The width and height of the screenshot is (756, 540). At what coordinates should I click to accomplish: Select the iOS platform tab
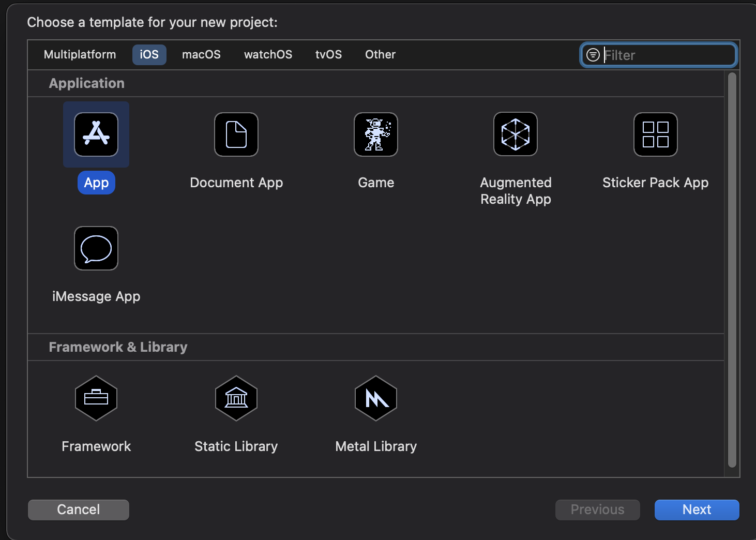point(149,55)
